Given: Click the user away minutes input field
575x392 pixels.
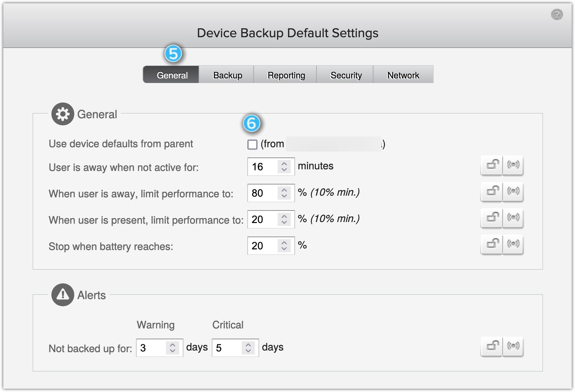Looking at the screenshot, I should click(x=271, y=166).
